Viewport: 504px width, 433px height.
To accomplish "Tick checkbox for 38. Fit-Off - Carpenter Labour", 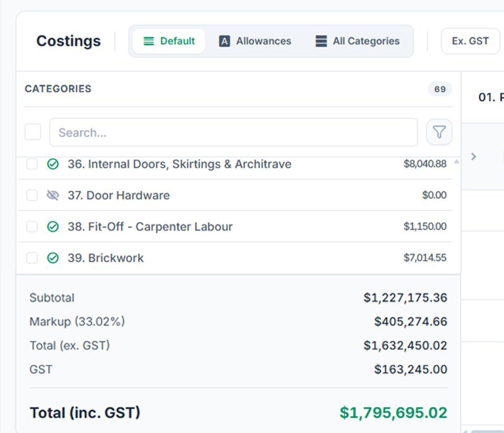I will tap(32, 227).
